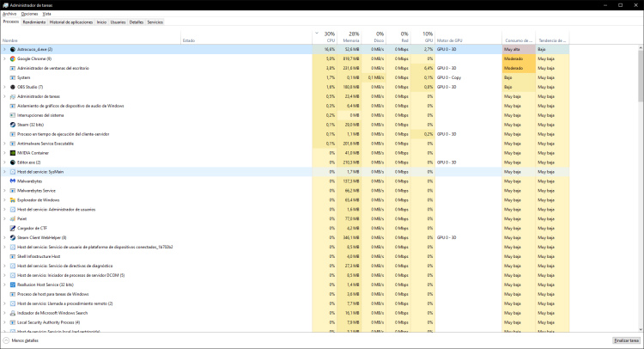Click the Paint process icon
644x349 pixels.
coord(12,218)
